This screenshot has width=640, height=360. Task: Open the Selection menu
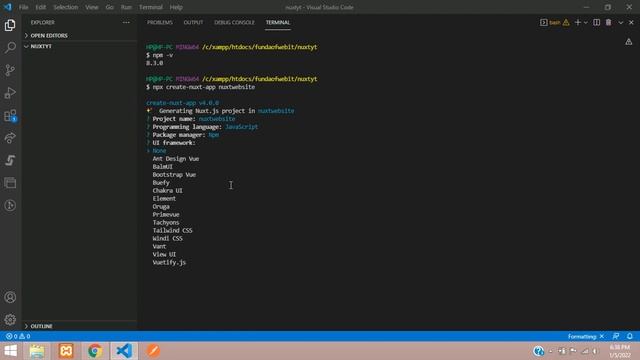click(x=65, y=7)
